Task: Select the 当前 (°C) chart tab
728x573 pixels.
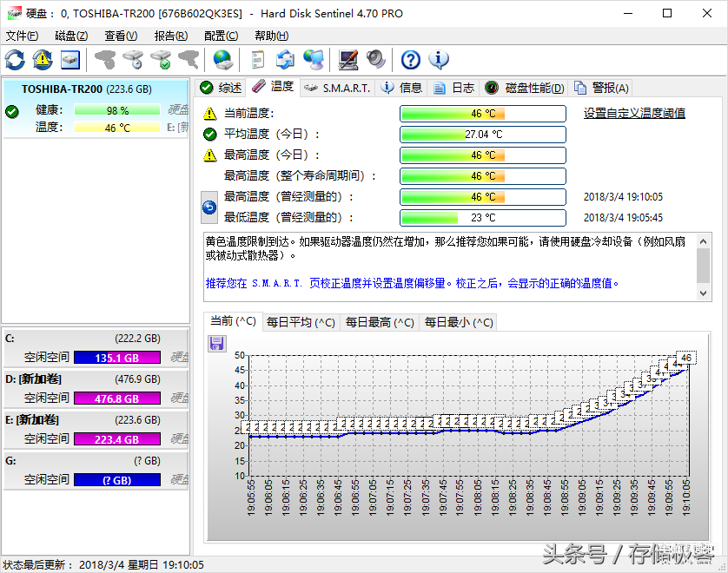Action: [233, 321]
